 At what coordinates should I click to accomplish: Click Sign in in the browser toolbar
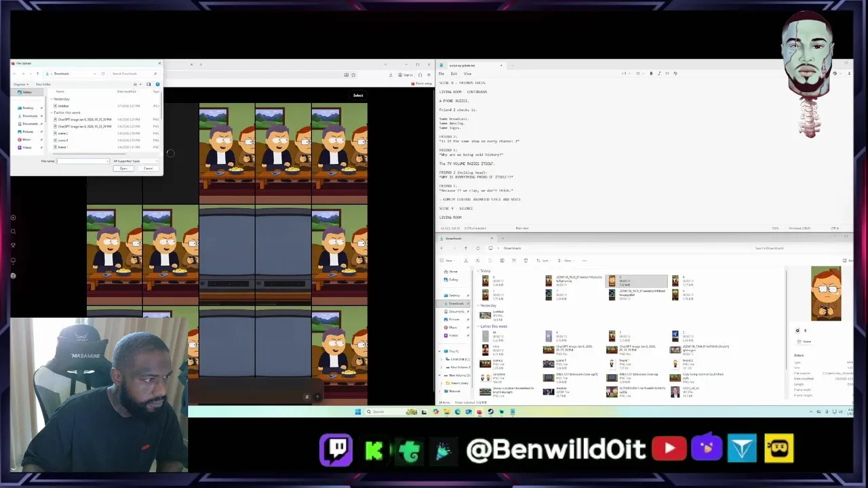point(405,75)
